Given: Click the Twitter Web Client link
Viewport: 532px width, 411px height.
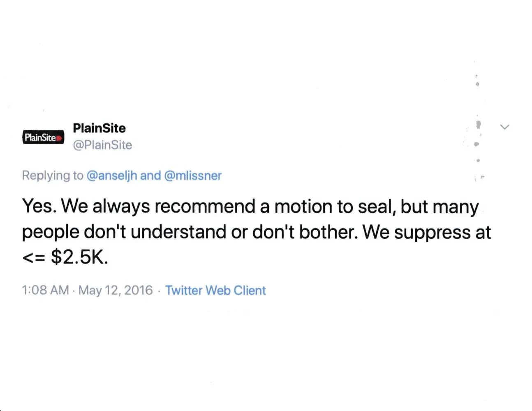Looking at the screenshot, I should pos(215,290).
